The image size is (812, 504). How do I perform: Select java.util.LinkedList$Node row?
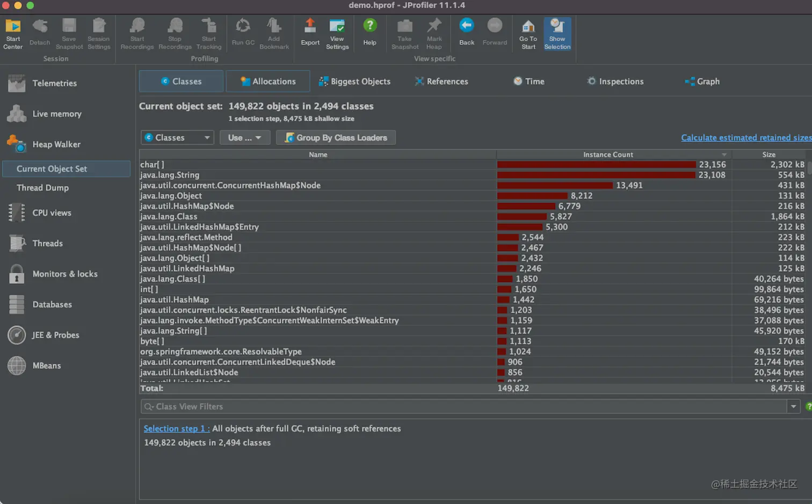(473, 372)
